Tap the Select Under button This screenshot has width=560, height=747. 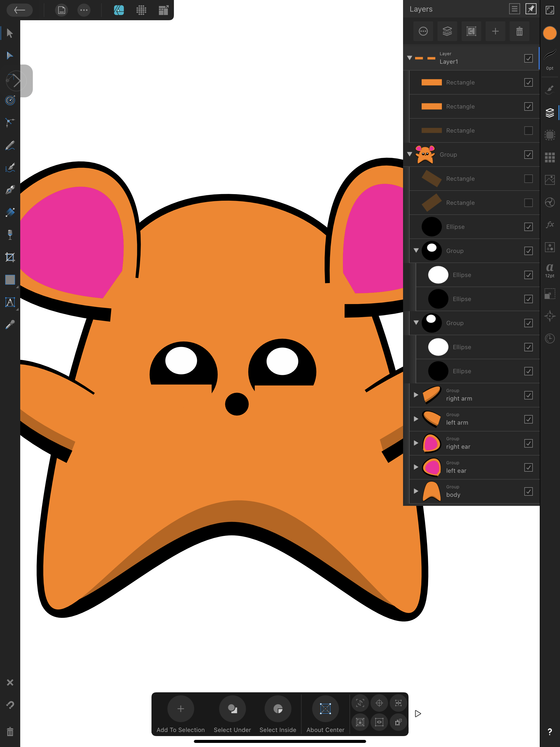click(232, 708)
